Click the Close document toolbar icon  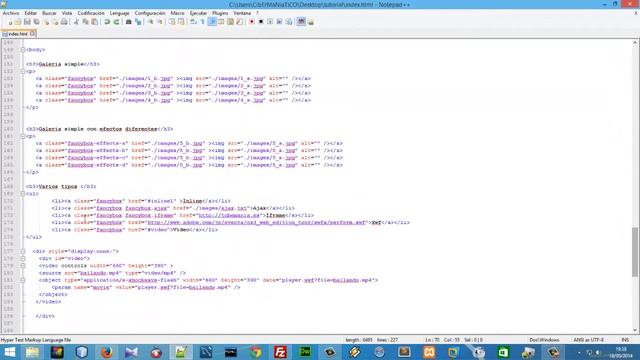point(46,22)
